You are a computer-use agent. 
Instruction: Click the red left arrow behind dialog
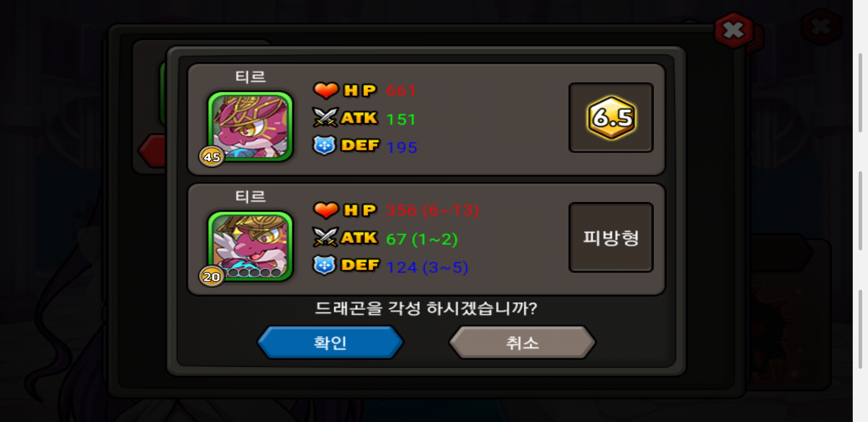point(152,150)
